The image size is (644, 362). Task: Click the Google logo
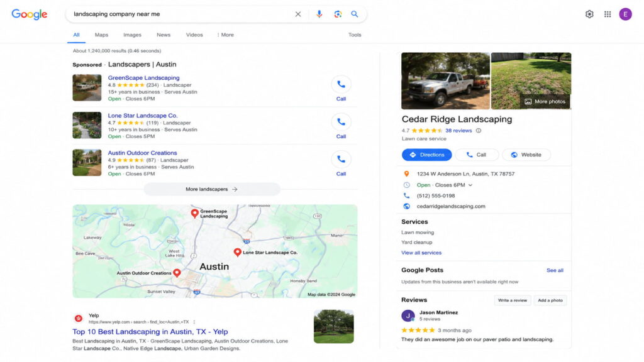pyautogui.click(x=29, y=14)
